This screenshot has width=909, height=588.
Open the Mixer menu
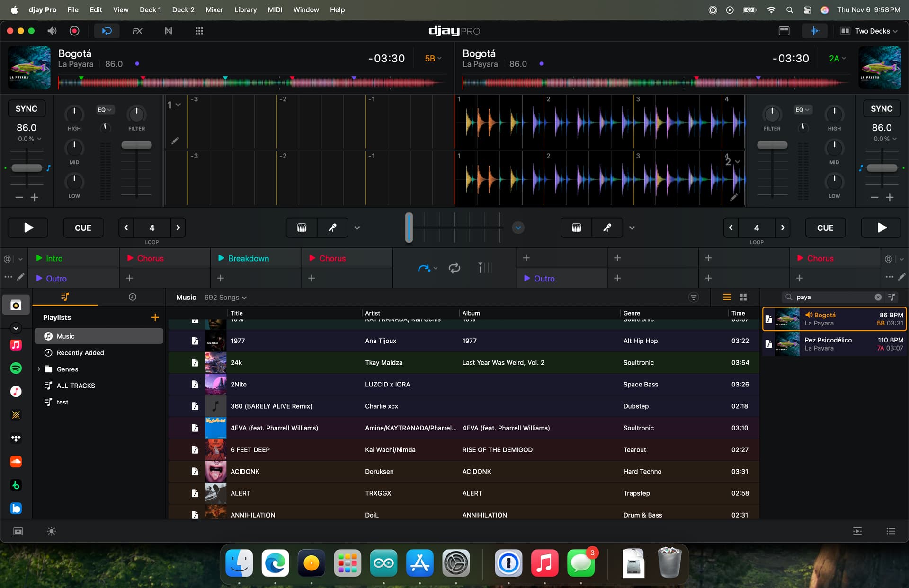coord(214,9)
